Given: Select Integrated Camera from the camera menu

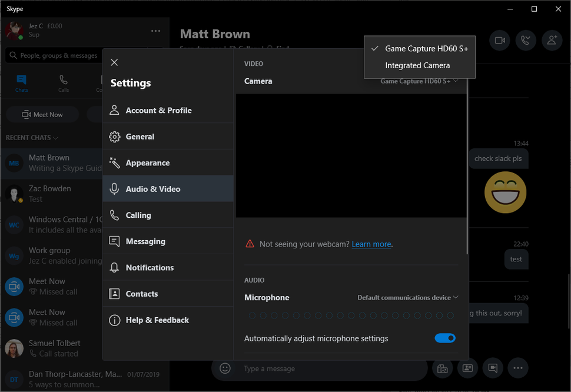Looking at the screenshot, I should (419, 65).
